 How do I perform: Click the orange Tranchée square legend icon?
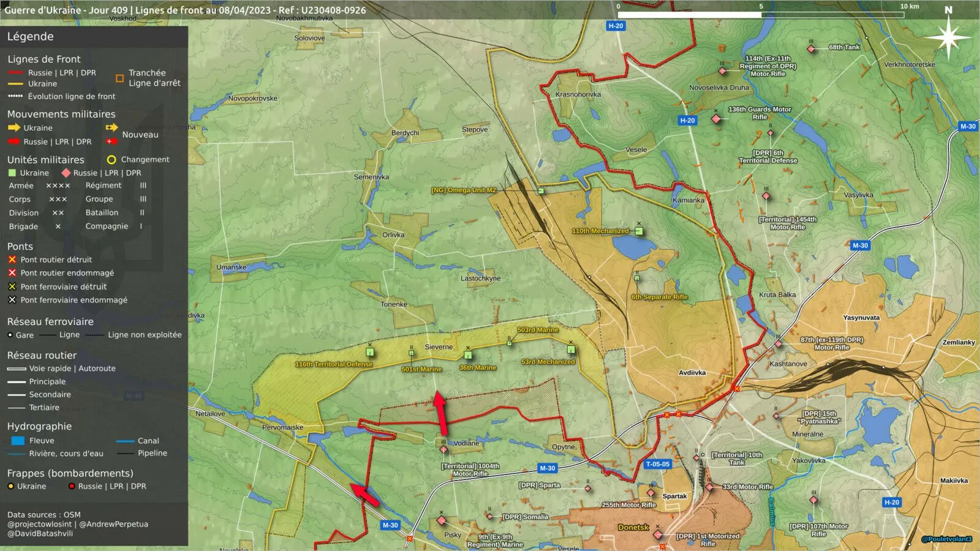click(119, 78)
